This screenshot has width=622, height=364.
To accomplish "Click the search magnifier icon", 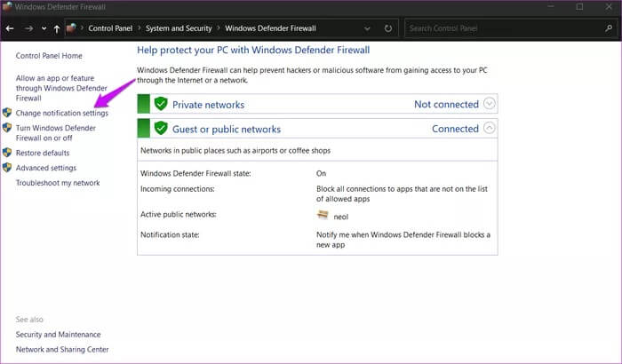I will pos(609,28).
